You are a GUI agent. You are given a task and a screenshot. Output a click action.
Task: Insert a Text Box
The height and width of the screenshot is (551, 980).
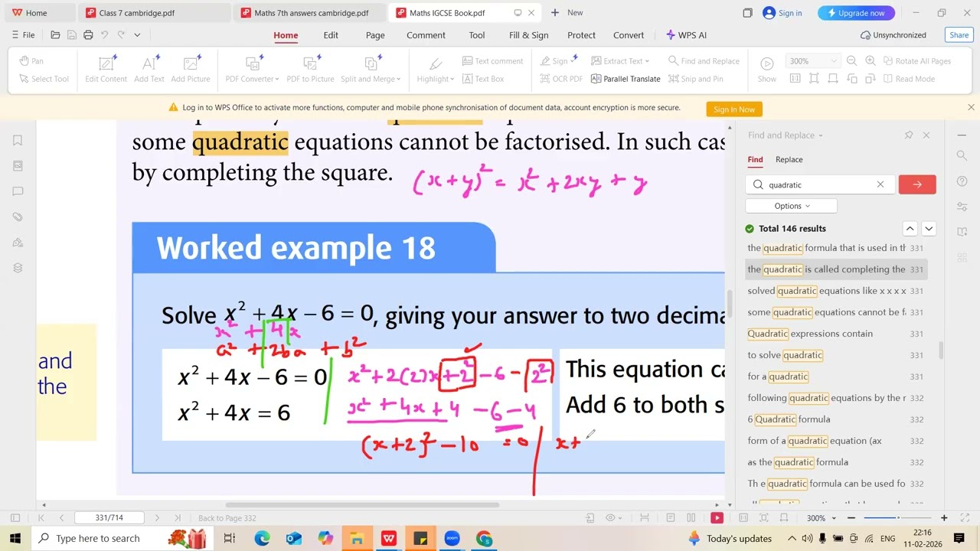483,79
